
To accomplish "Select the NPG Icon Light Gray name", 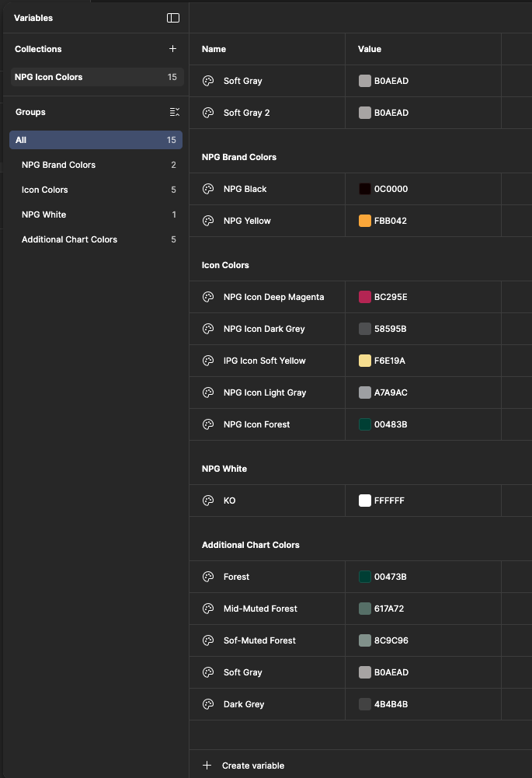I will pos(265,392).
